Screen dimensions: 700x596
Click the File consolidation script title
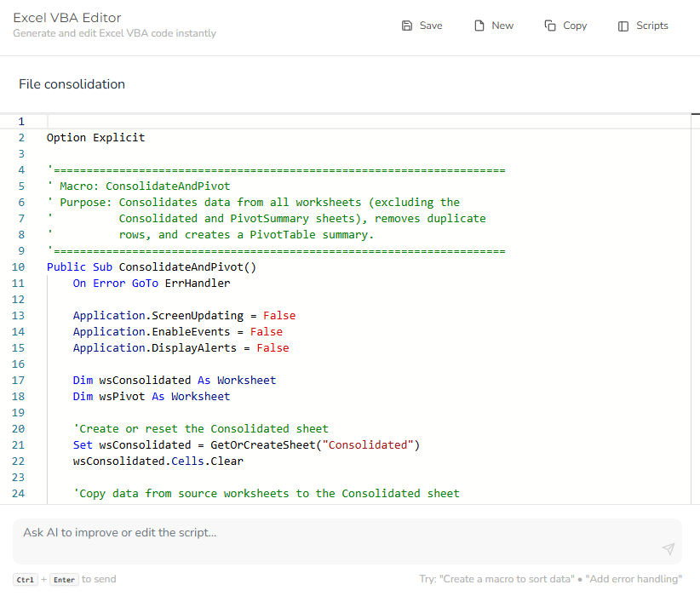coord(72,84)
